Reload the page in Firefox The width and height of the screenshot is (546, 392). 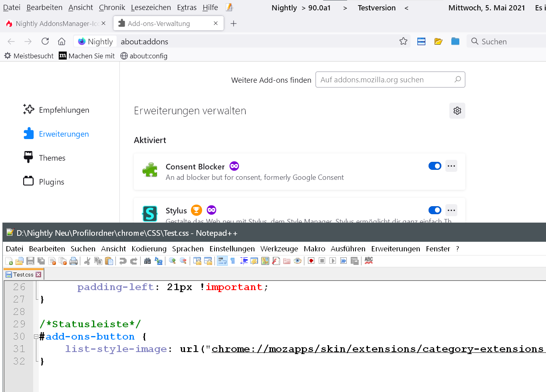45,41
